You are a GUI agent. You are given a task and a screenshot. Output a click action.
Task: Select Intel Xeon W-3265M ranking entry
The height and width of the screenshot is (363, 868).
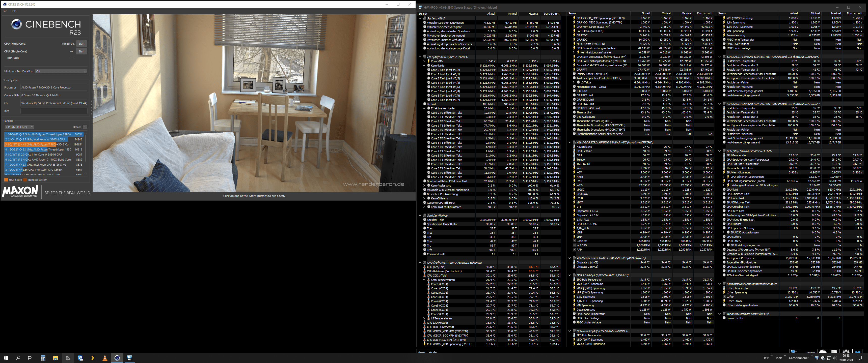click(43, 139)
